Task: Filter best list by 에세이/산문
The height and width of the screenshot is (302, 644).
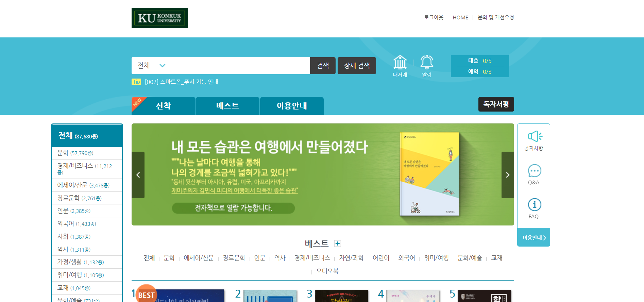Action: point(198,258)
